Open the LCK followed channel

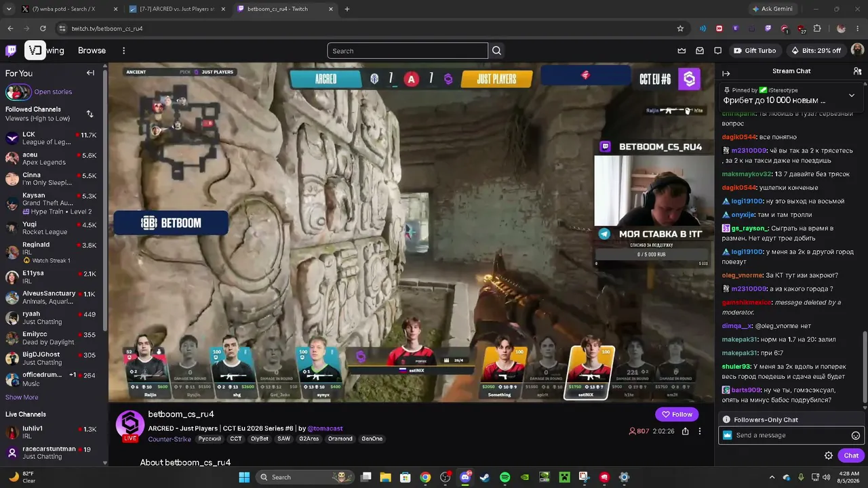coord(54,138)
